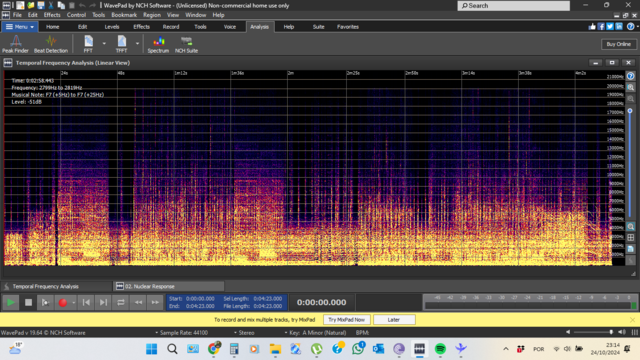Expand the FFT dropdown arrow
Screen dimensions: 640x360
(x=104, y=43)
